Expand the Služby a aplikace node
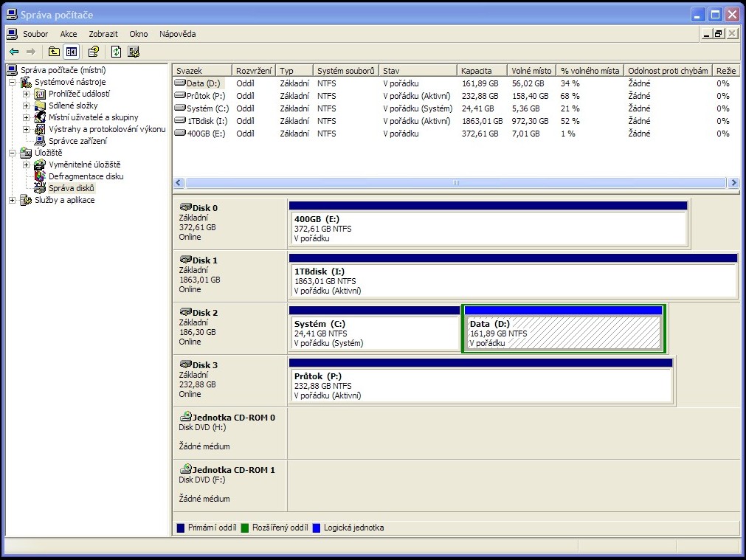This screenshot has height=560, width=746. point(13,200)
